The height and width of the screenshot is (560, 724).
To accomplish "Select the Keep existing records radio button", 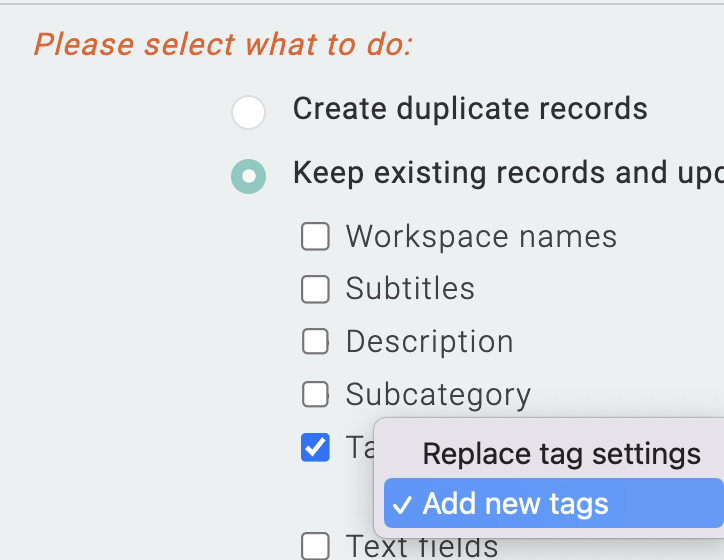I will [248, 177].
